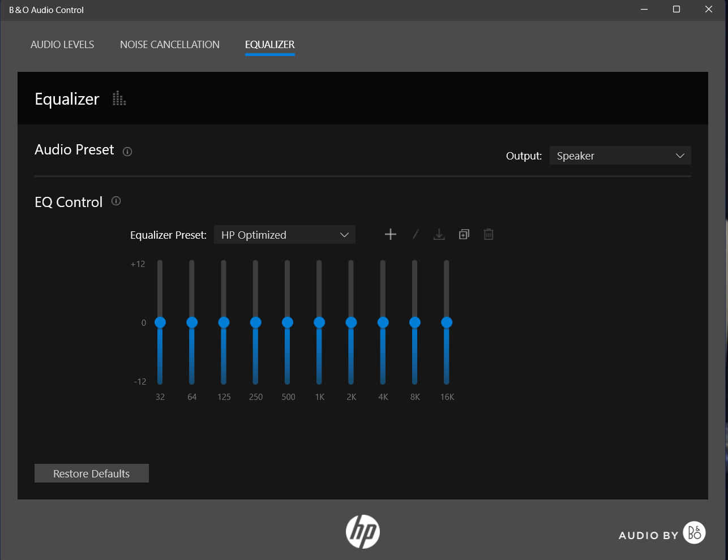
Task: Click the 500 Hz slider handle
Action: pos(288,322)
